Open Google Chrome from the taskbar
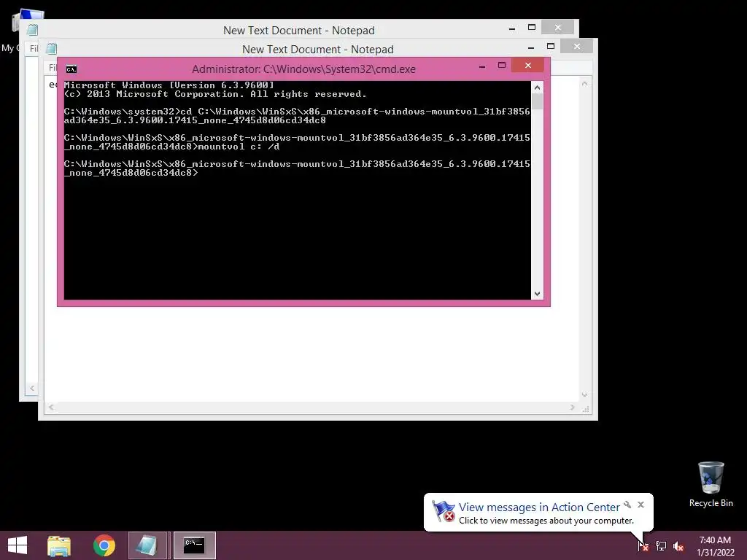The width and height of the screenshot is (747, 560). point(104,545)
